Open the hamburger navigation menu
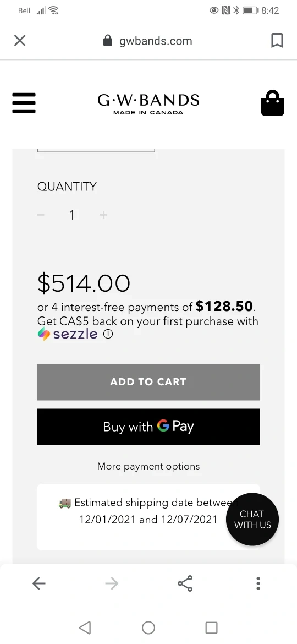This screenshot has width=297, height=644. [x=24, y=103]
